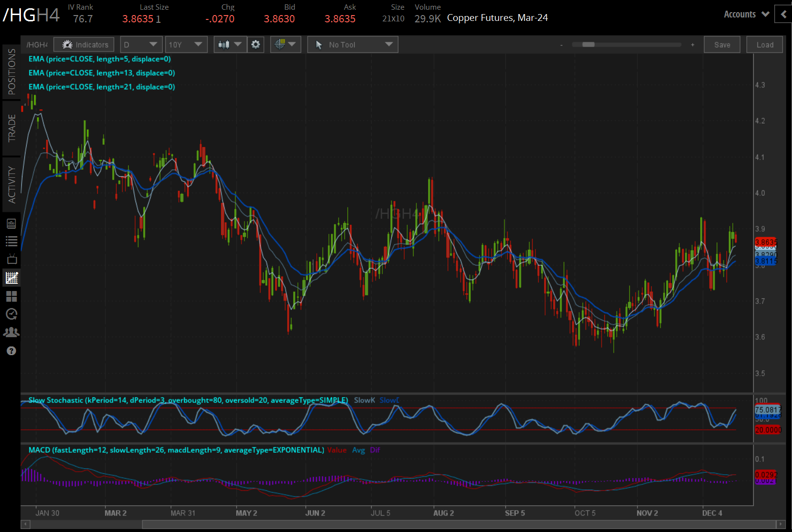
Task: Open the people community sidebar icon
Action: pos(12,332)
